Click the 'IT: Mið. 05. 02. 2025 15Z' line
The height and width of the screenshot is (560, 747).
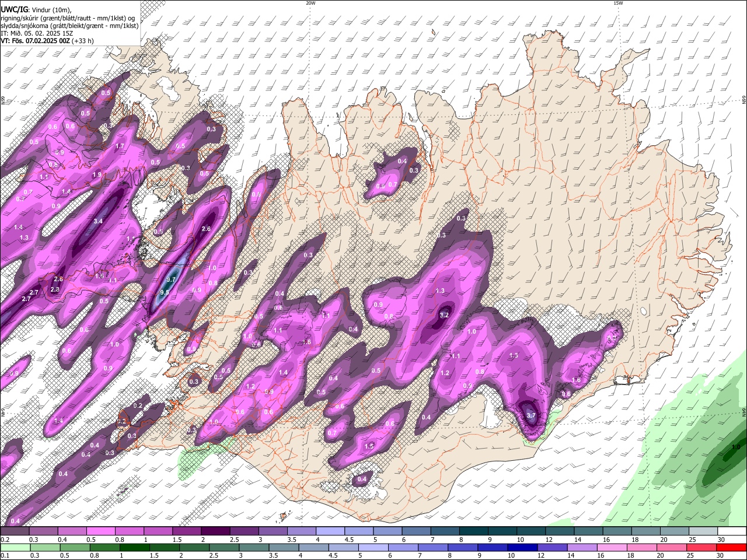36,33
